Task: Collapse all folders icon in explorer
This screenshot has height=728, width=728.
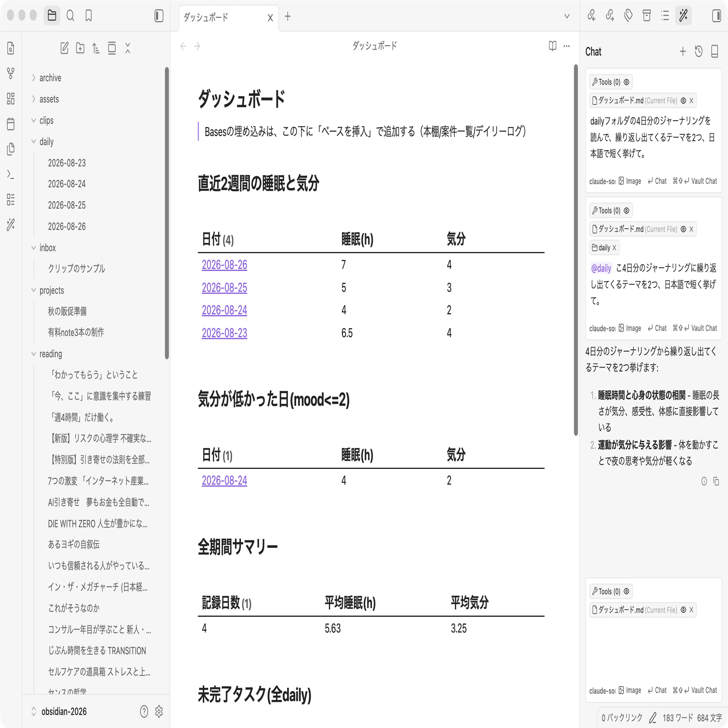Action: (x=128, y=48)
